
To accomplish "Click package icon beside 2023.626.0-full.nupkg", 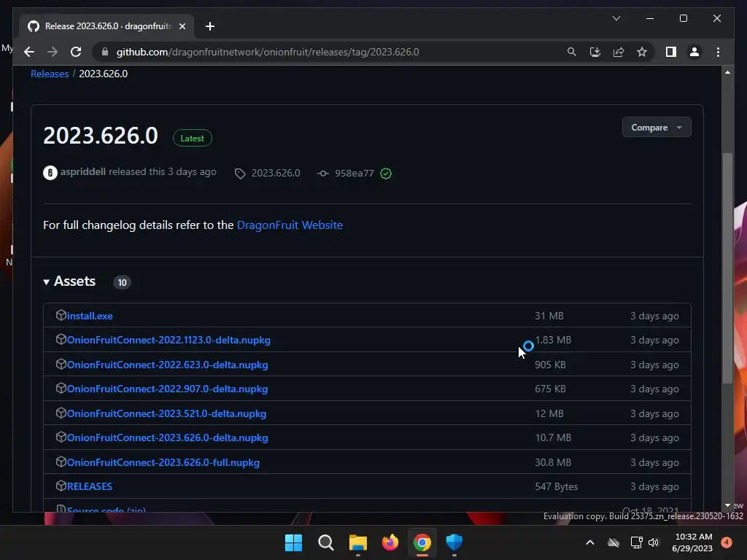I will click(x=61, y=462).
